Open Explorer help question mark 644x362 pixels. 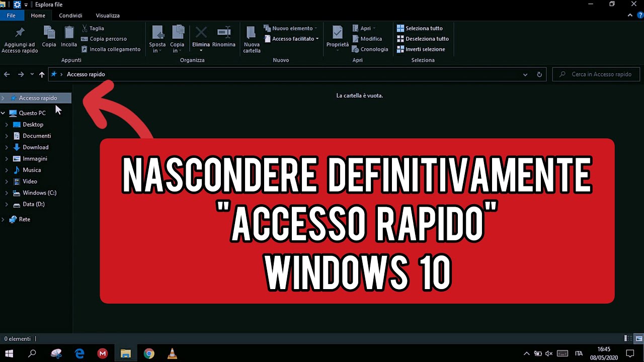(x=639, y=16)
